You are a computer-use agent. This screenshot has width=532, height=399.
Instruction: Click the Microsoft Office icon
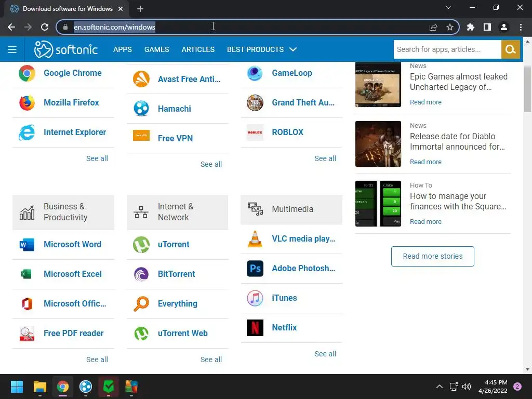point(27,303)
